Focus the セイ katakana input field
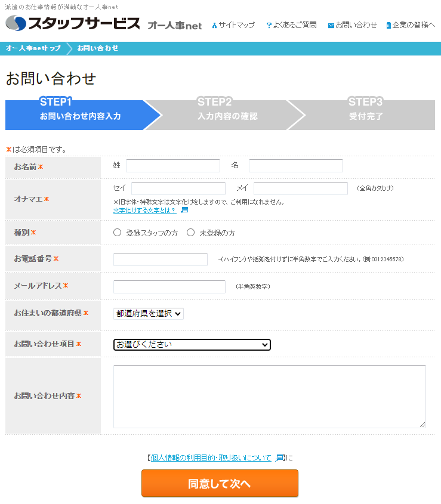Screen dimensions: 441x504 click(x=178, y=188)
